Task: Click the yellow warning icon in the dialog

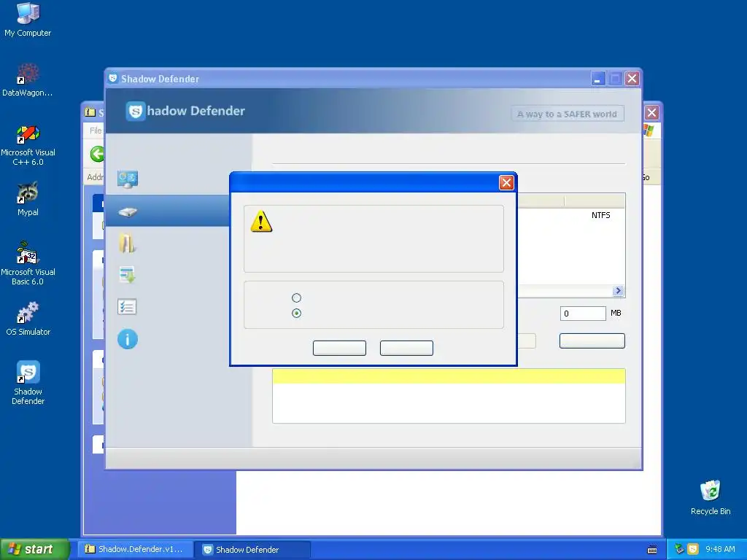Action: [x=261, y=222]
